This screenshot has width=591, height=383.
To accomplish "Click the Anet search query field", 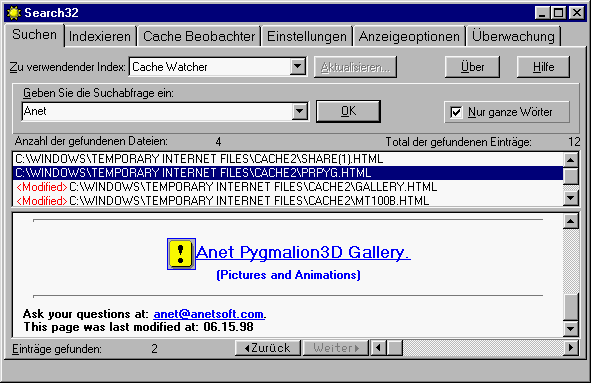I will pos(157,111).
